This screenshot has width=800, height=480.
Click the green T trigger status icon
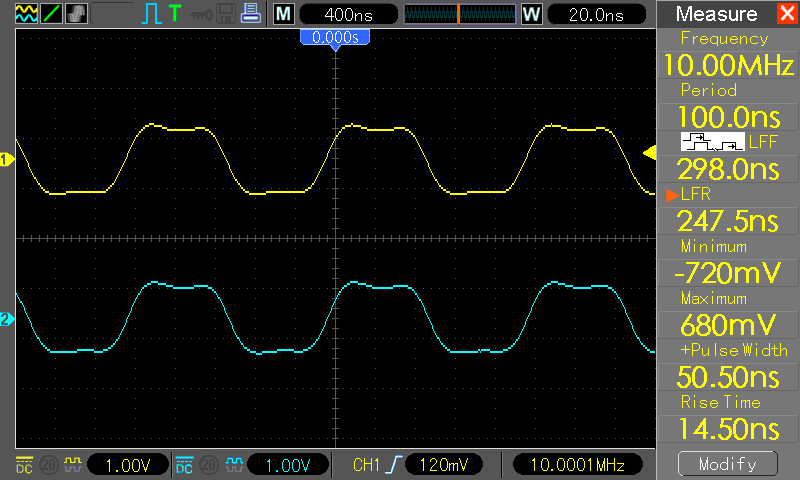pos(175,13)
